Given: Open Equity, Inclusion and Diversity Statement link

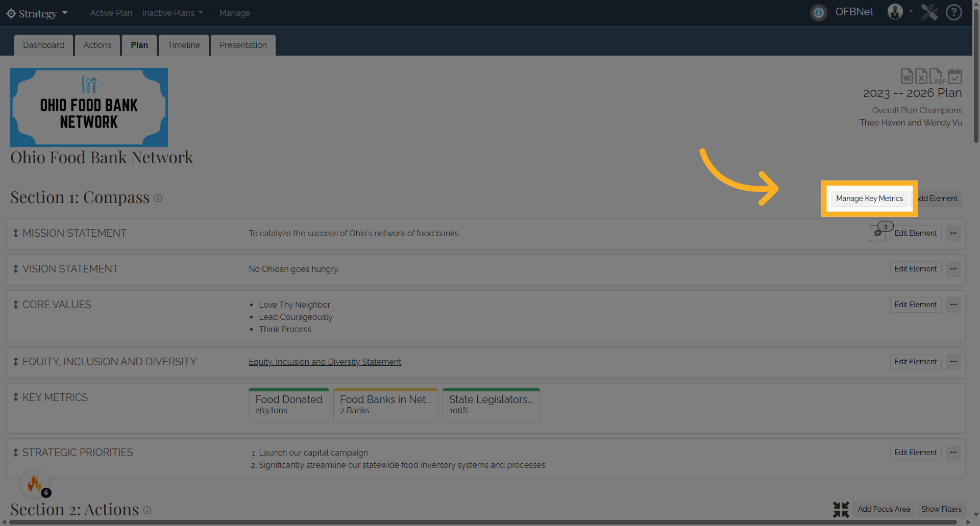Looking at the screenshot, I should [x=325, y=362].
